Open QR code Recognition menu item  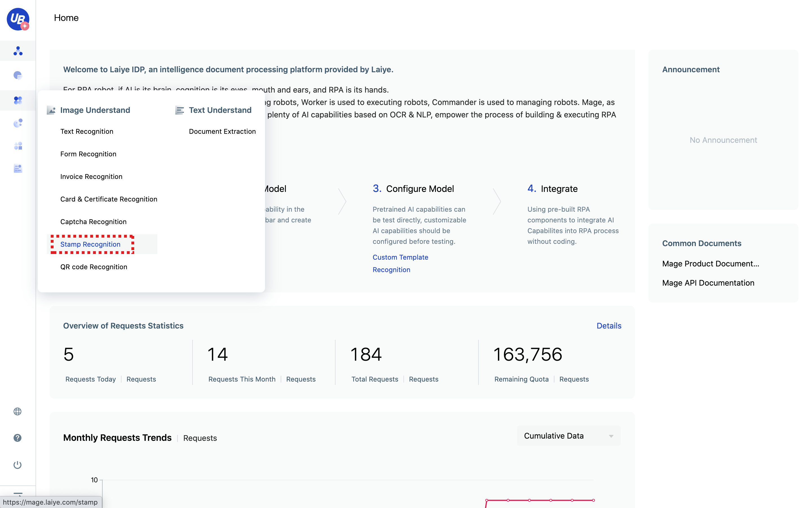click(94, 267)
